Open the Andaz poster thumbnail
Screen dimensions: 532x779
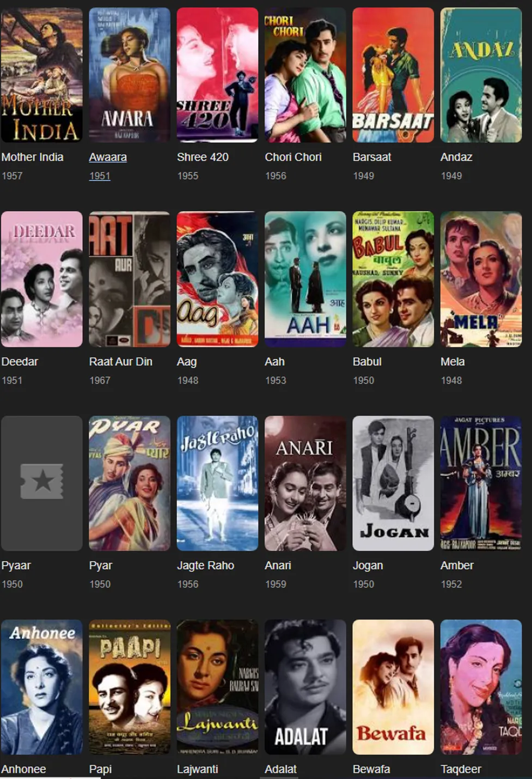481,75
